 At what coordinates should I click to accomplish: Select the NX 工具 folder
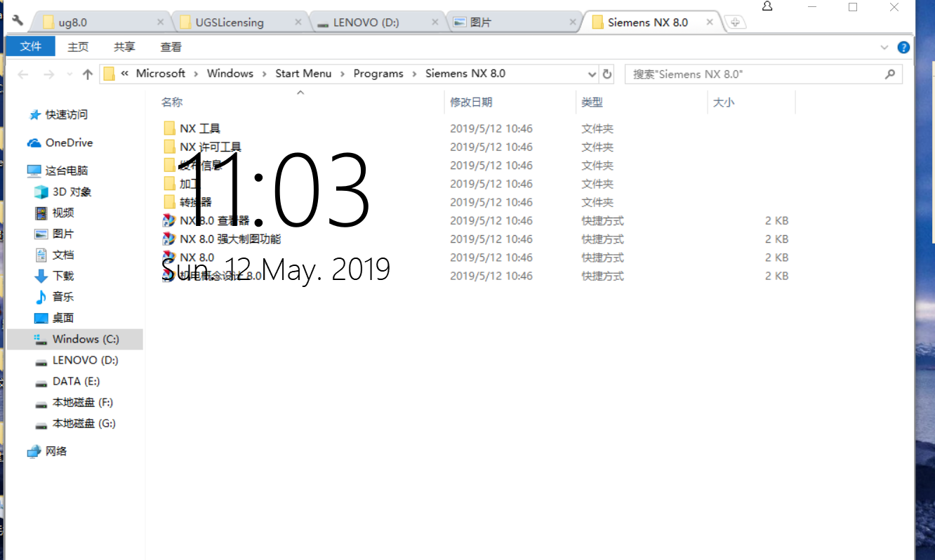[199, 128]
